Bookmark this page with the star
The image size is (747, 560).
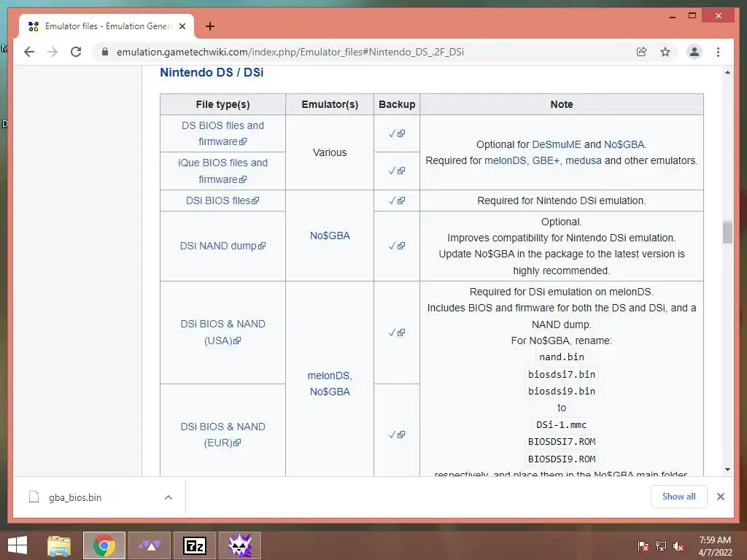coord(665,52)
